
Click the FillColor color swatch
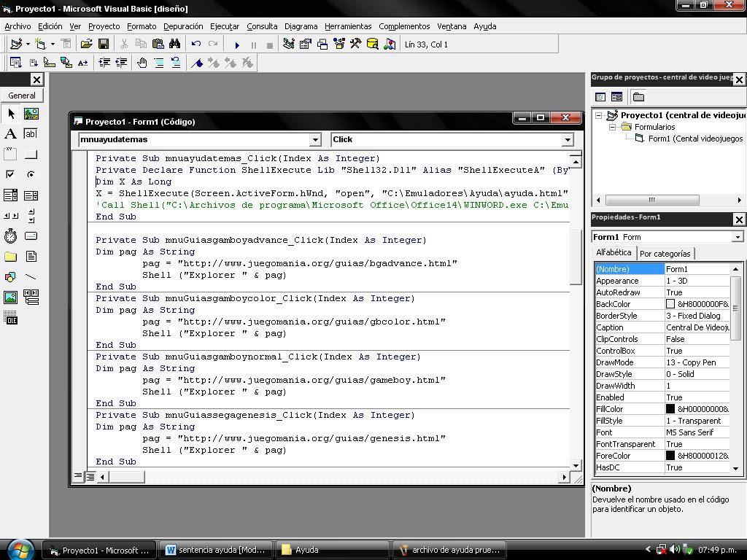tap(670, 409)
